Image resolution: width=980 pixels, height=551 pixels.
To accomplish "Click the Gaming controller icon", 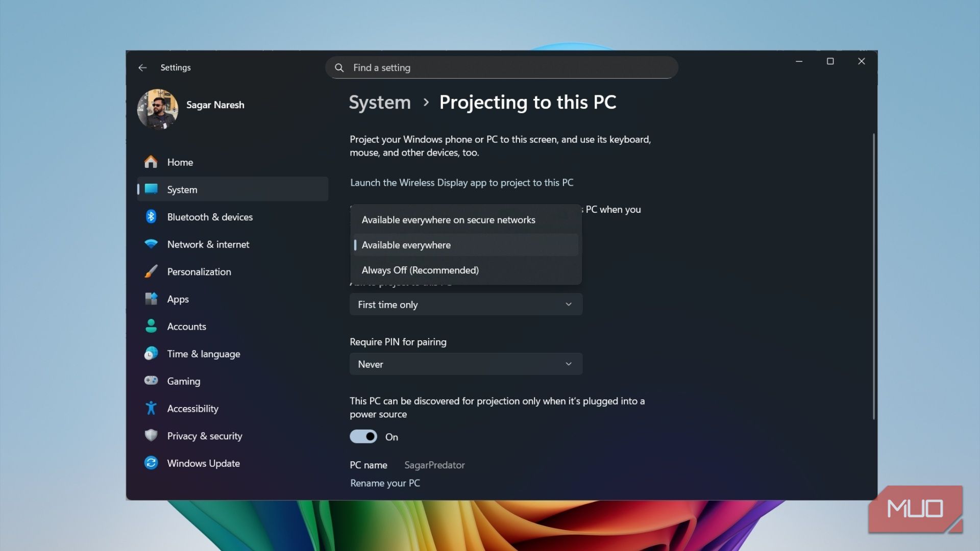I will pos(151,381).
